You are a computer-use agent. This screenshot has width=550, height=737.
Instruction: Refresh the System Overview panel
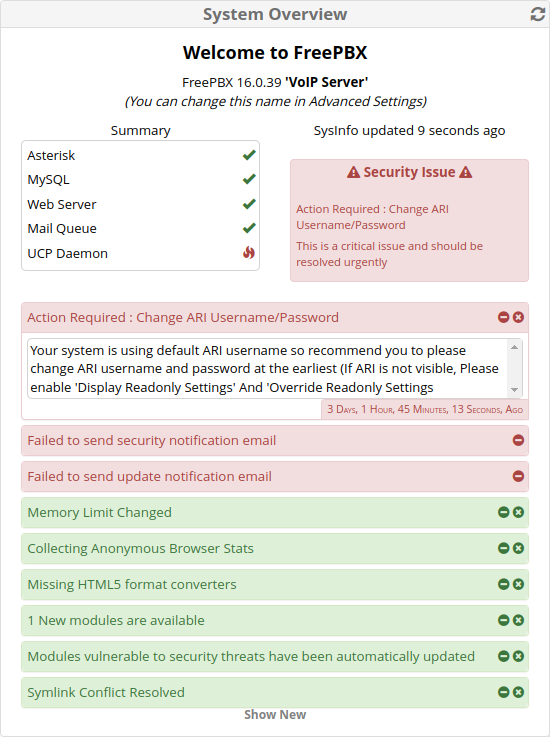538,14
